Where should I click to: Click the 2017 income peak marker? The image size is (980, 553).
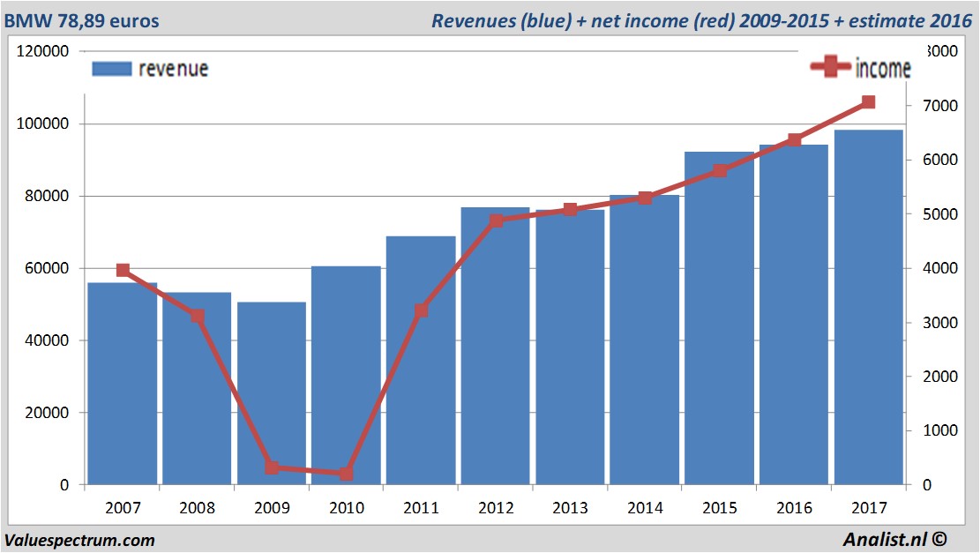[x=868, y=102]
